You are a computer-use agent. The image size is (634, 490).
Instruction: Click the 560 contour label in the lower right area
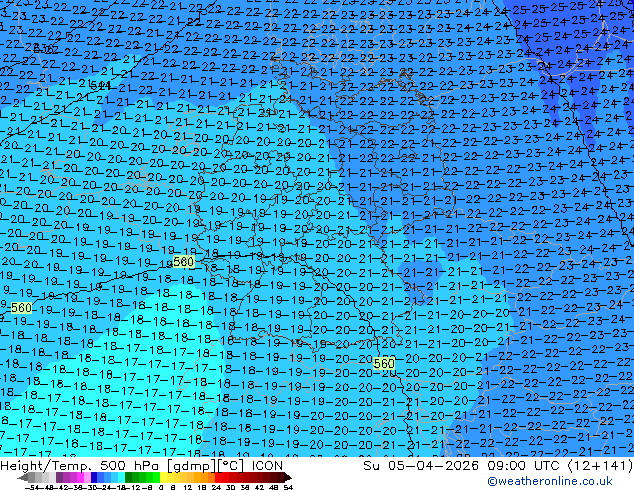[384, 363]
